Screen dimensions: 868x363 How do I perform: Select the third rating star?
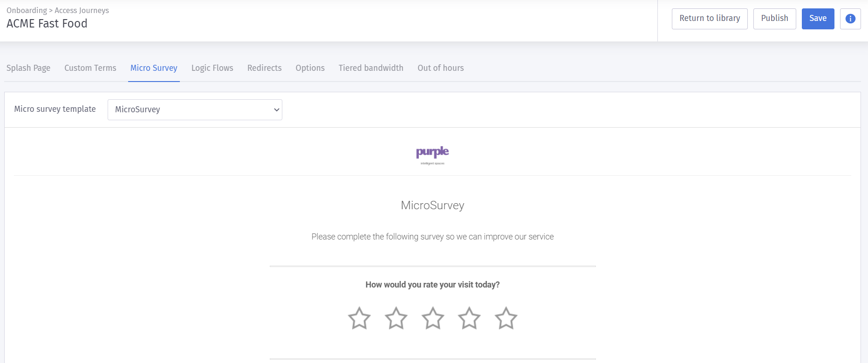pos(433,318)
